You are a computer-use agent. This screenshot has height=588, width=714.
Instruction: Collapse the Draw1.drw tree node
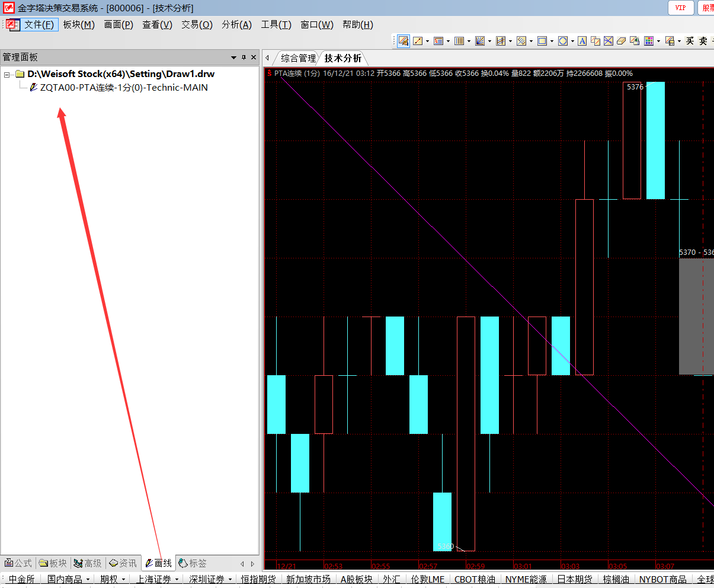(7, 75)
